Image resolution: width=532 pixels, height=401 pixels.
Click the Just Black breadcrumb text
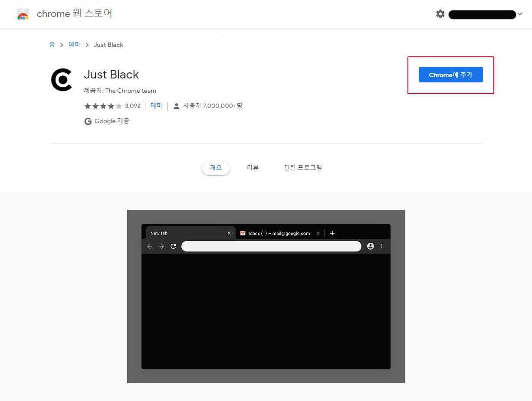[x=108, y=45]
